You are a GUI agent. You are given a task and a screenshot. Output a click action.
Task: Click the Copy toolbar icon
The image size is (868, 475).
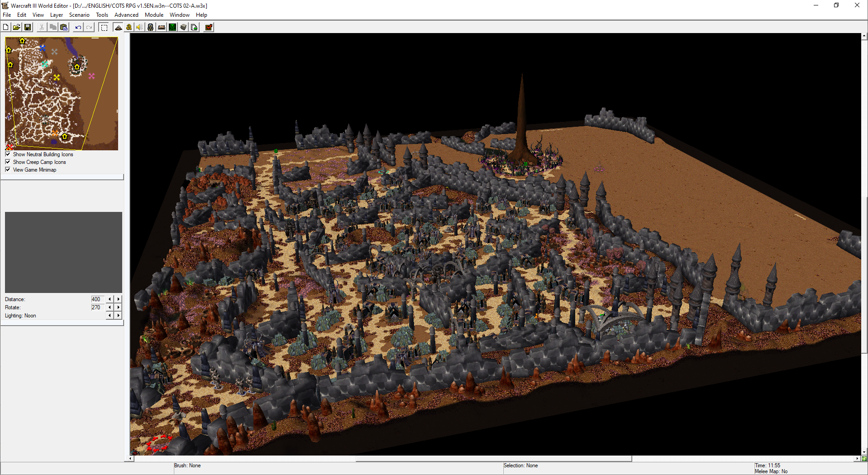(53, 27)
